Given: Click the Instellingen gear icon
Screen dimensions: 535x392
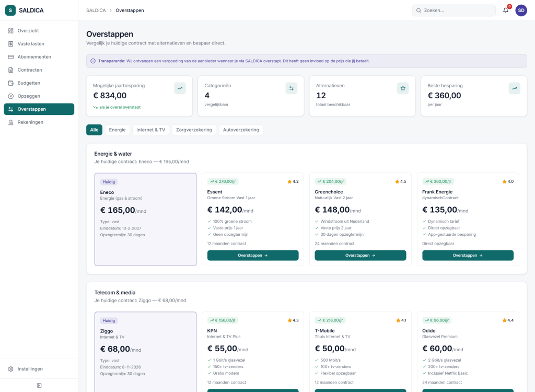Looking at the screenshot, I should coord(10,369).
